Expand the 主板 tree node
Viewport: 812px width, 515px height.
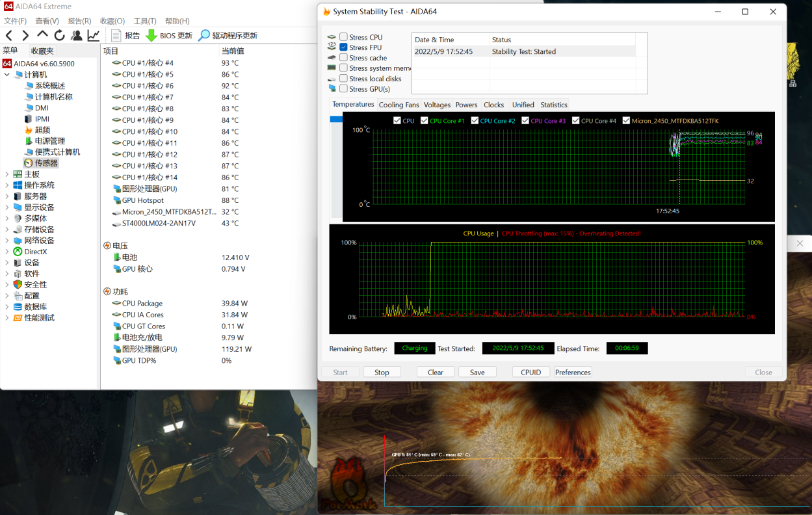[7, 174]
